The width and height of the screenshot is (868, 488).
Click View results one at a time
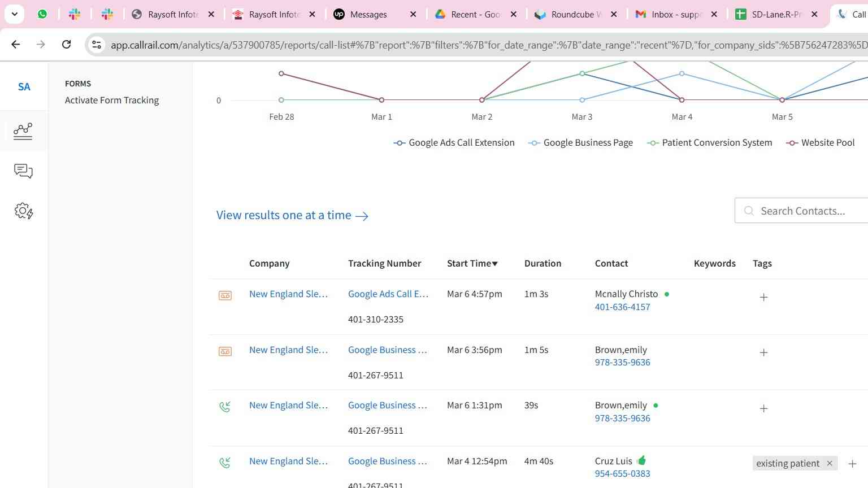(292, 215)
